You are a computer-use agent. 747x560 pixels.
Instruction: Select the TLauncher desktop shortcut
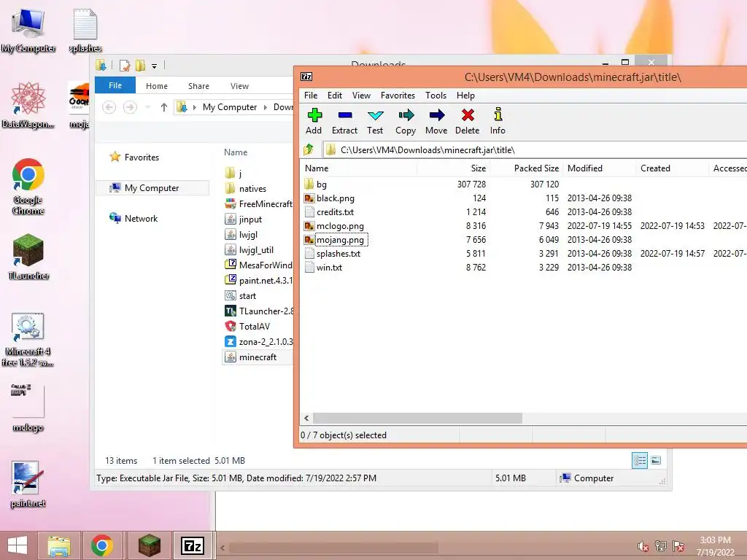28,256
